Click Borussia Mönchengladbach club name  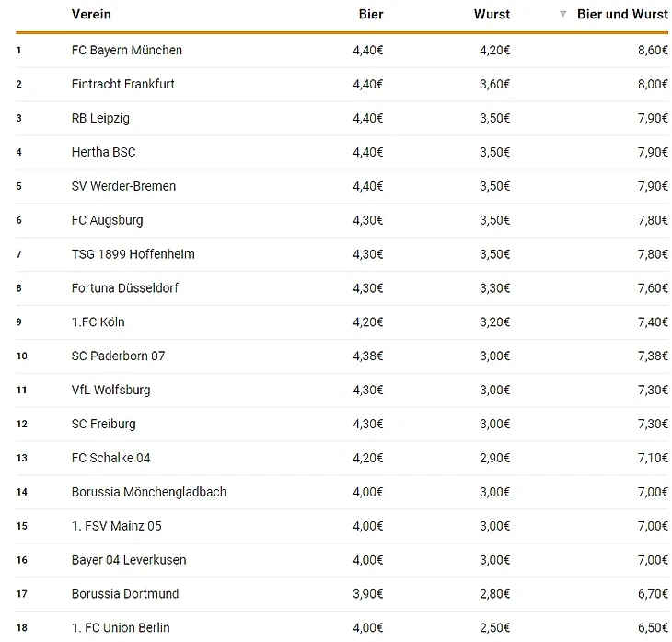click(148, 492)
